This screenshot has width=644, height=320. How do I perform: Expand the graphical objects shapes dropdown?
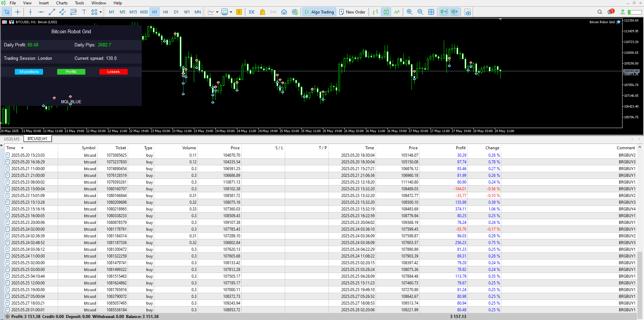tap(100, 12)
